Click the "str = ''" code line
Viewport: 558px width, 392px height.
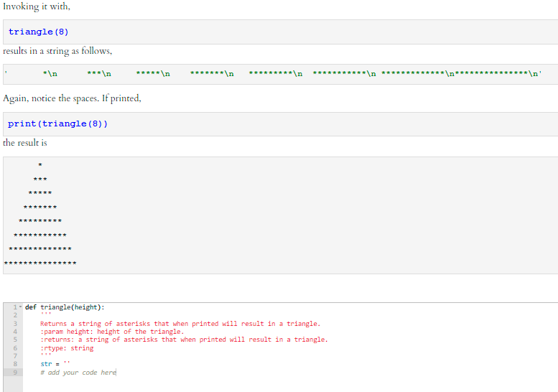(x=55, y=364)
